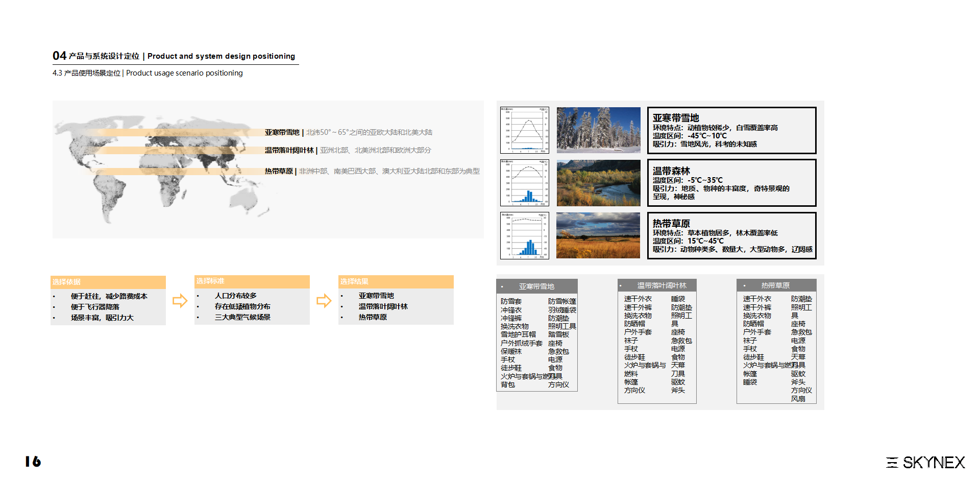The image size is (980, 482).
Task: Open the savanna climate chart
Action: [x=525, y=235]
